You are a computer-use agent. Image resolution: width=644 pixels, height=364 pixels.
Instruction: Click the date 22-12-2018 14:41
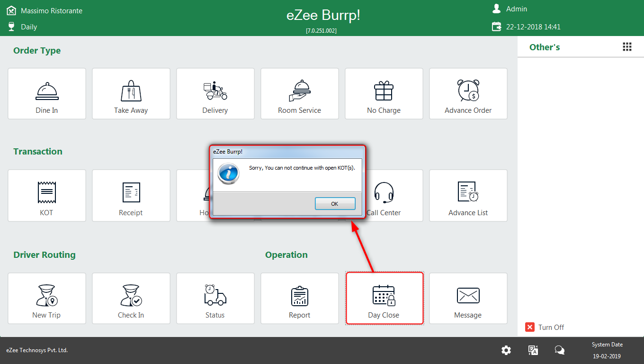pyautogui.click(x=533, y=27)
